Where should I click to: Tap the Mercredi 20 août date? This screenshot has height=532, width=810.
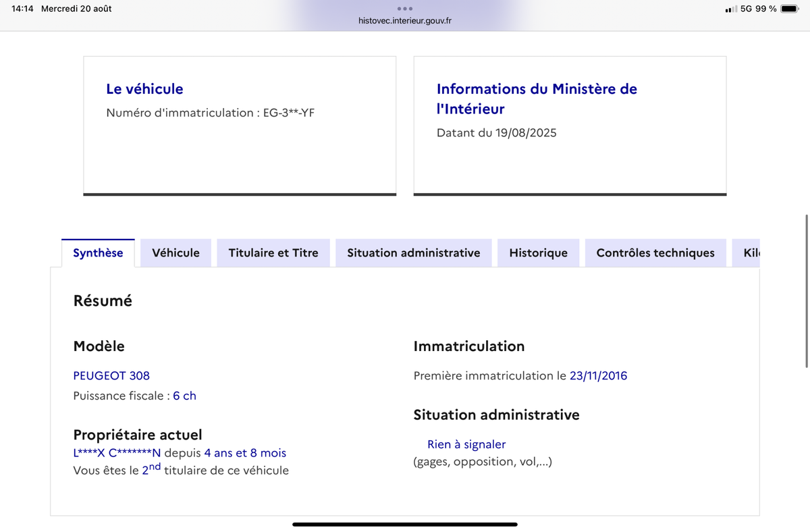(x=76, y=9)
